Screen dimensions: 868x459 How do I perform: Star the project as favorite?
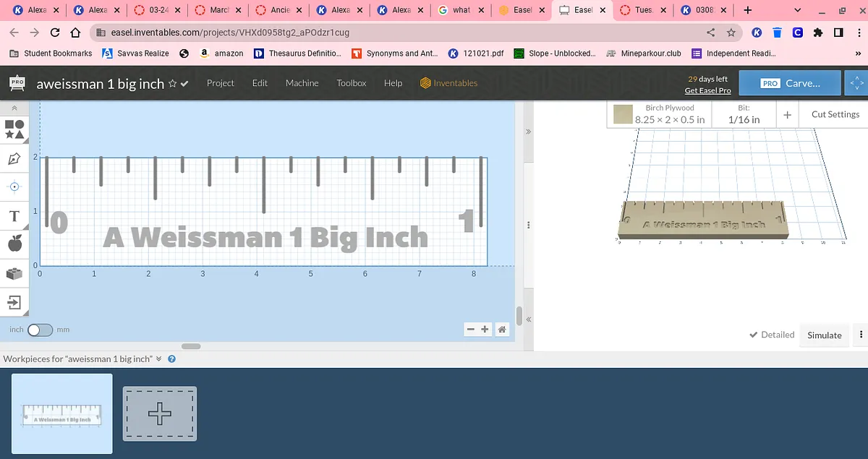pos(172,84)
